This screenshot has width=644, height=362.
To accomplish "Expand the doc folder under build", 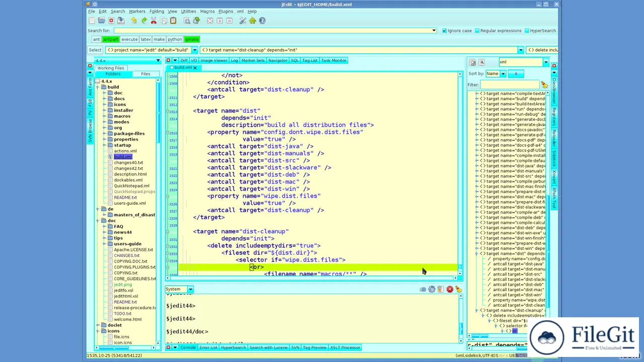I will (104, 93).
